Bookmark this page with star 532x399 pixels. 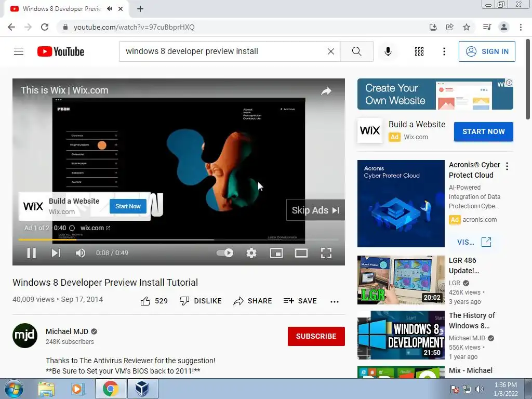(x=467, y=27)
